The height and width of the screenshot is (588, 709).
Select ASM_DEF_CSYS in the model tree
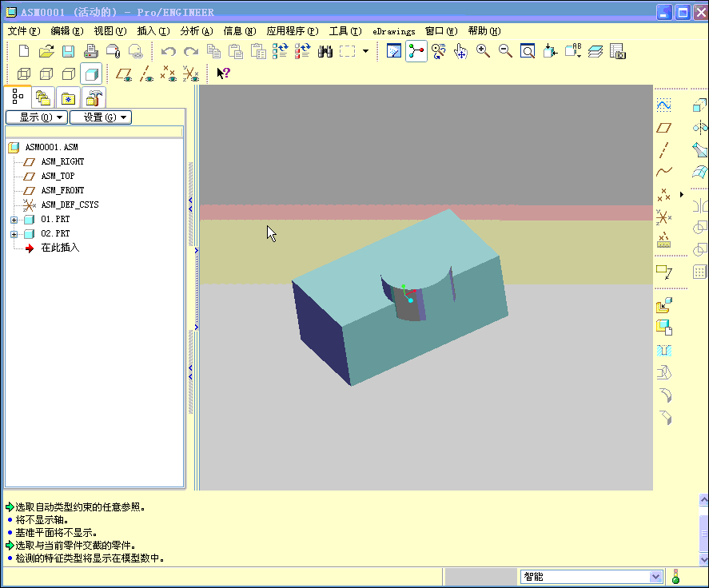click(x=70, y=205)
